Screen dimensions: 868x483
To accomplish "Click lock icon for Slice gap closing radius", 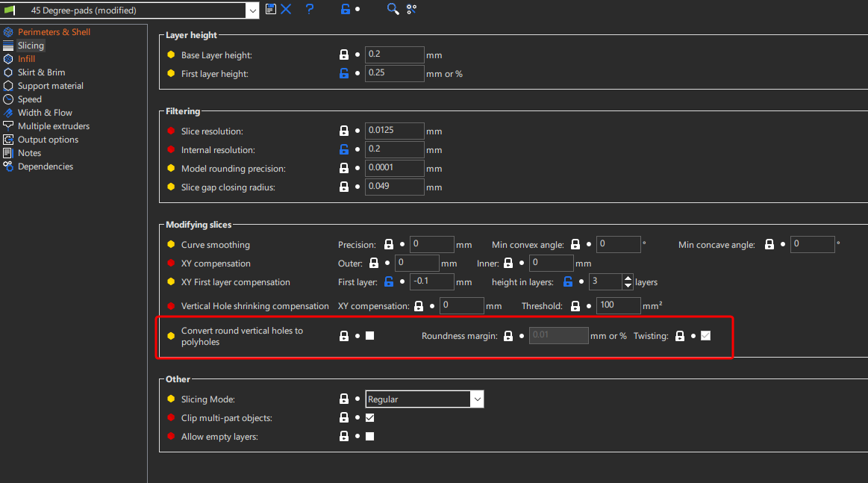I will point(344,187).
